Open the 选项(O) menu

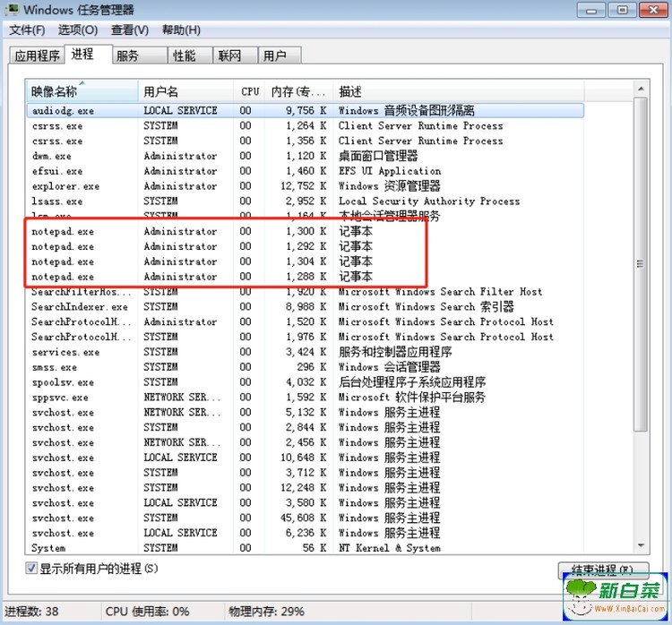tap(78, 30)
